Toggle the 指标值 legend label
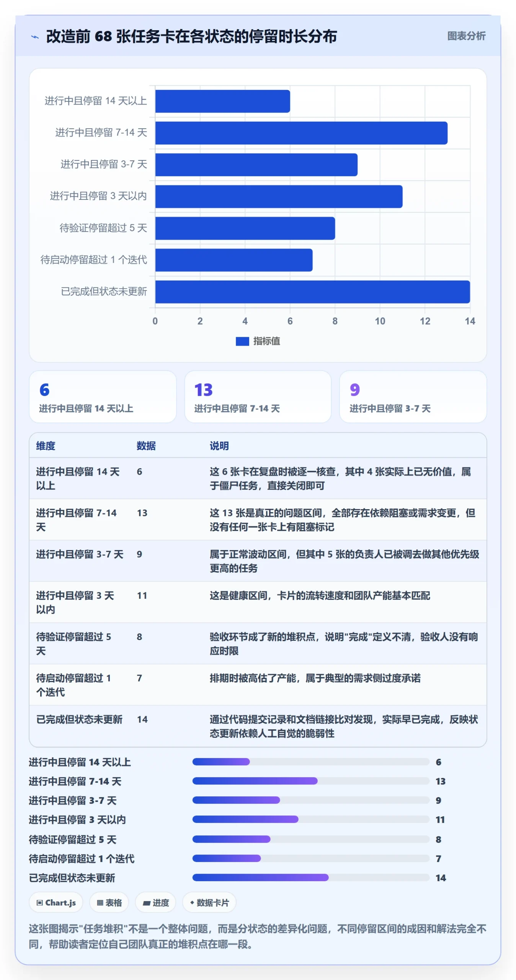Screen dimensions: 516x980 click(x=267, y=341)
